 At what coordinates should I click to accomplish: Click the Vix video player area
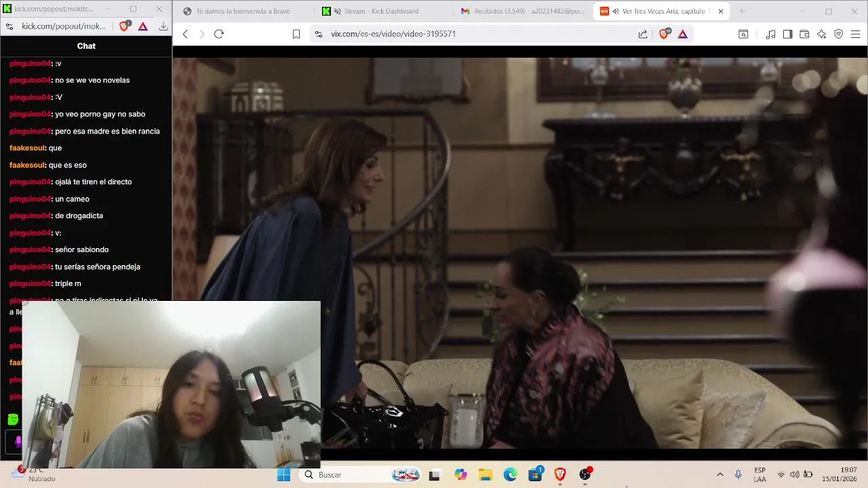click(520, 253)
